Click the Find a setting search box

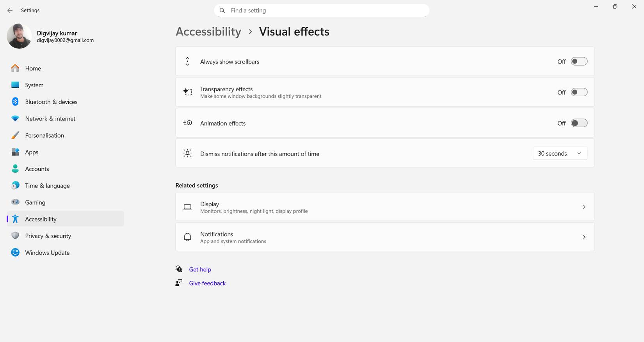(x=322, y=11)
